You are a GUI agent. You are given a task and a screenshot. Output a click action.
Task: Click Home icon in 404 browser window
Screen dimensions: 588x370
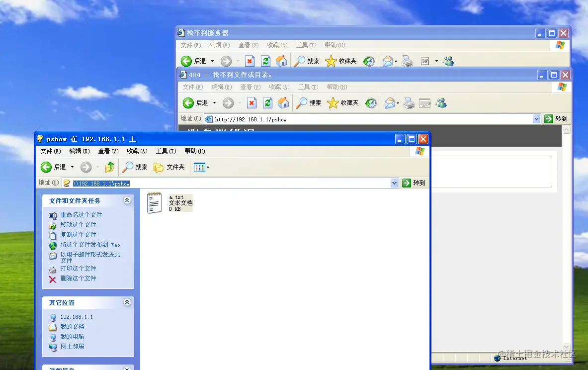coord(283,103)
